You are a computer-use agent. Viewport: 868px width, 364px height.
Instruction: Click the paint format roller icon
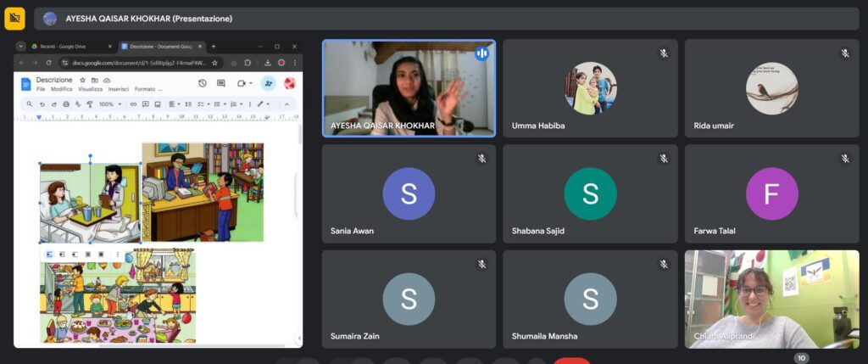(x=90, y=104)
